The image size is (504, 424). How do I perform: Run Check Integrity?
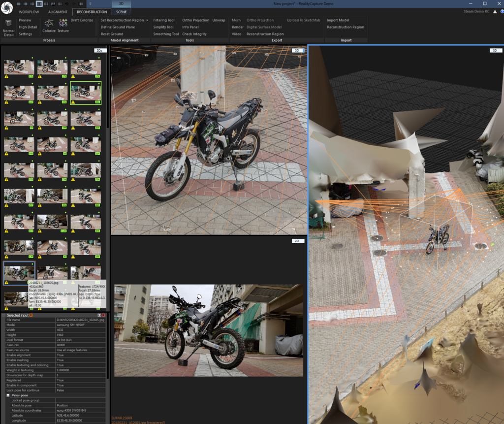coord(194,34)
